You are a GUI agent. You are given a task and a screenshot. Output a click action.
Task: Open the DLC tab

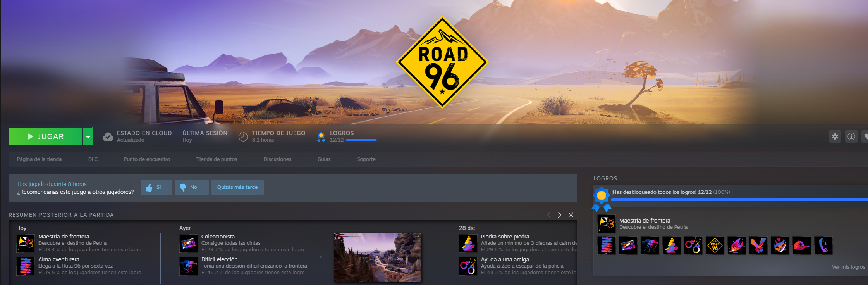93,159
